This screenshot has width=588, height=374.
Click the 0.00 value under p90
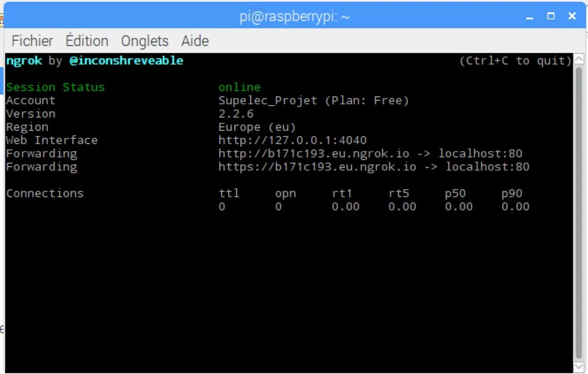(516, 207)
